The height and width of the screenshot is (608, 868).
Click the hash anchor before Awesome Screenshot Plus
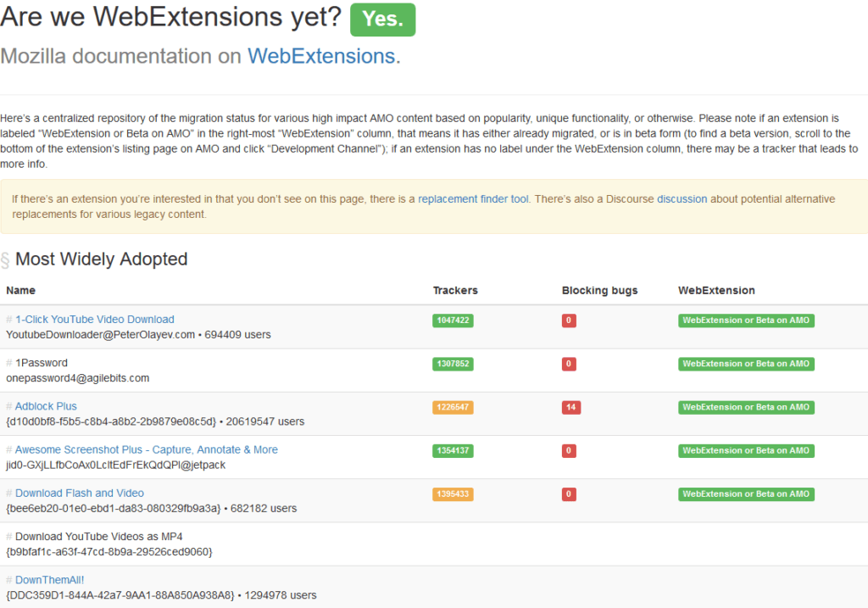(8, 449)
